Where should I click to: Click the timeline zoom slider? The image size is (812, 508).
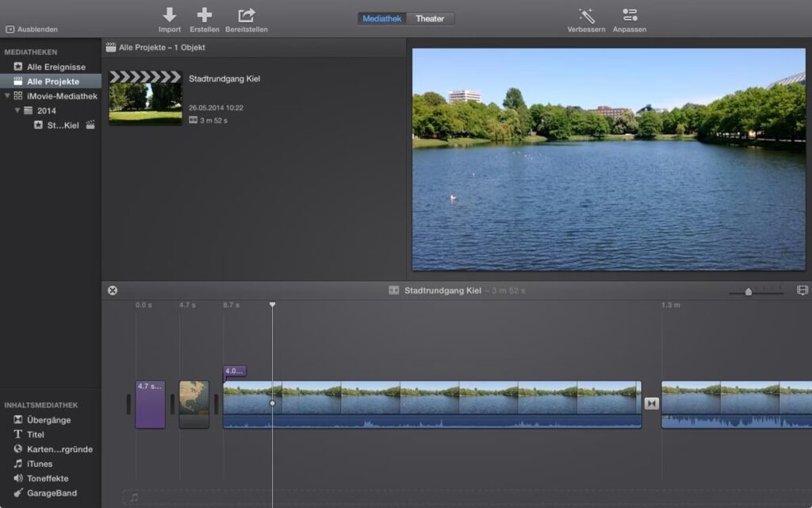click(748, 291)
